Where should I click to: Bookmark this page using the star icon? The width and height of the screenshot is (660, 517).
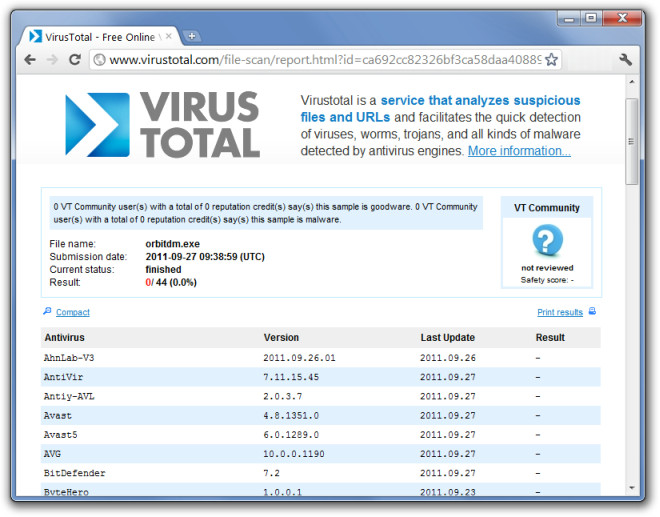click(x=551, y=60)
